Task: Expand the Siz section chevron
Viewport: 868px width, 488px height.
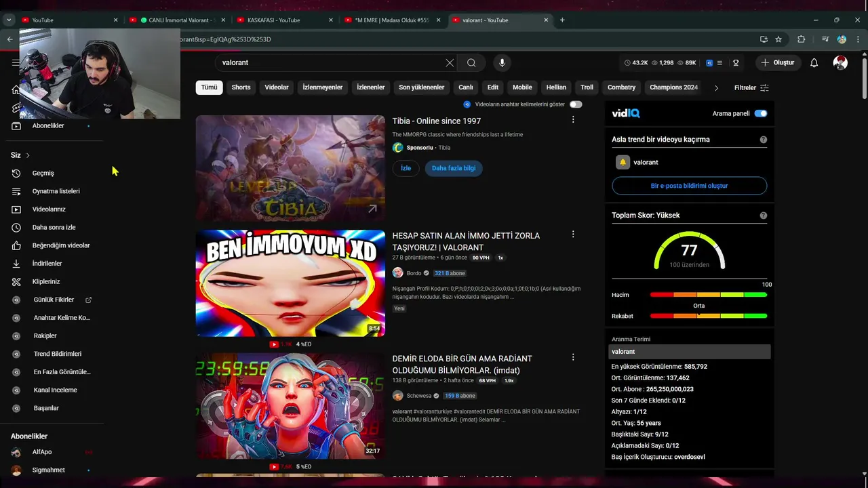Action: (x=28, y=155)
